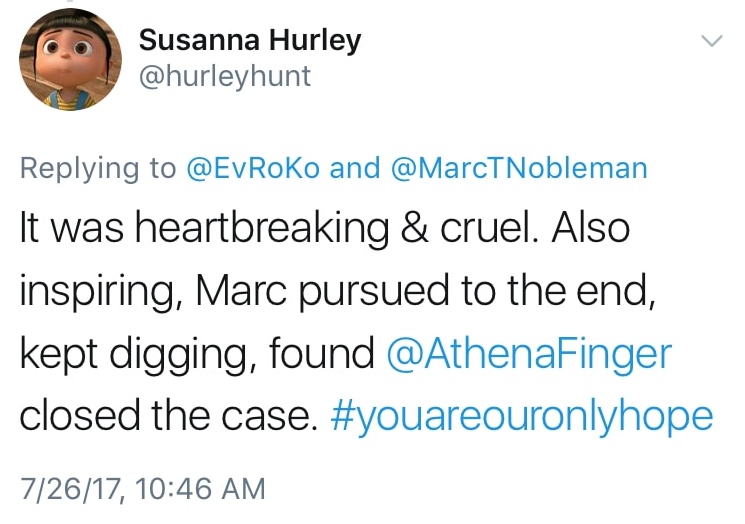Viewport: 745px width, 524px height.
Task: Open Susanna Hurley's profile avatar
Action: tap(65, 63)
